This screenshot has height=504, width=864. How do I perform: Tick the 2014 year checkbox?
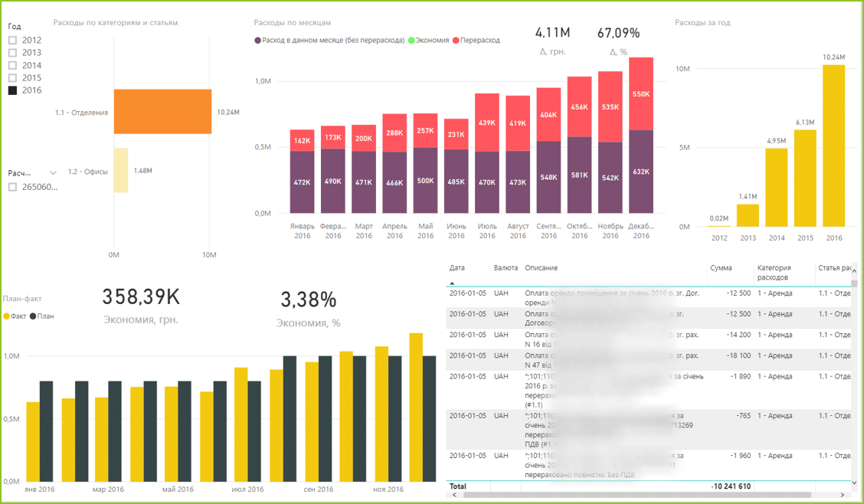click(x=13, y=66)
